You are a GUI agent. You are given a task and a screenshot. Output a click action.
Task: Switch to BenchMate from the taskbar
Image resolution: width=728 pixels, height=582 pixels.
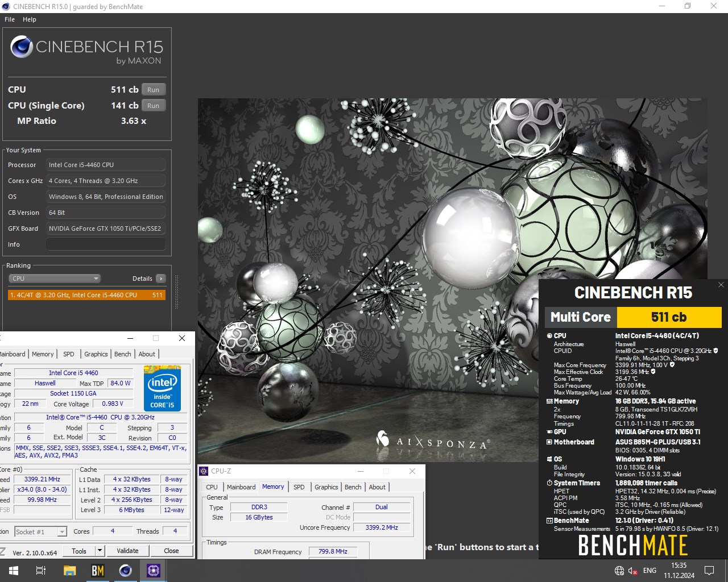[x=98, y=571]
